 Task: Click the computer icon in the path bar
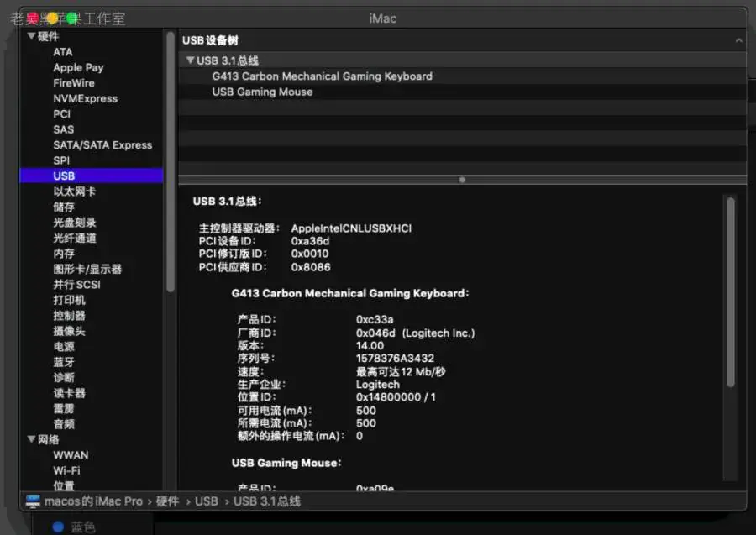(33, 501)
